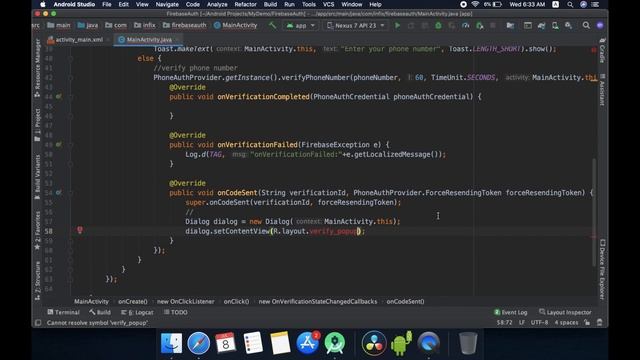Click the Make Project hammer icon
This screenshot has height=360, width=640.
tap(272, 25)
